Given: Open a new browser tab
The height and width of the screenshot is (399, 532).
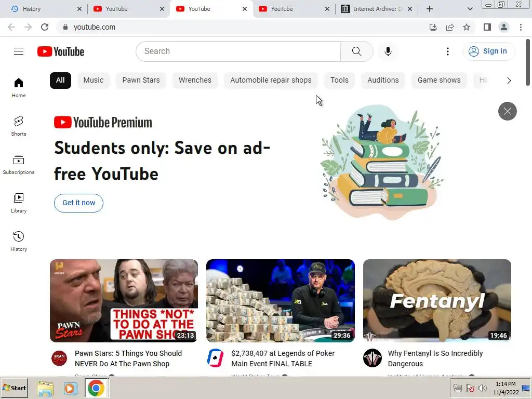Looking at the screenshot, I should 430,9.
